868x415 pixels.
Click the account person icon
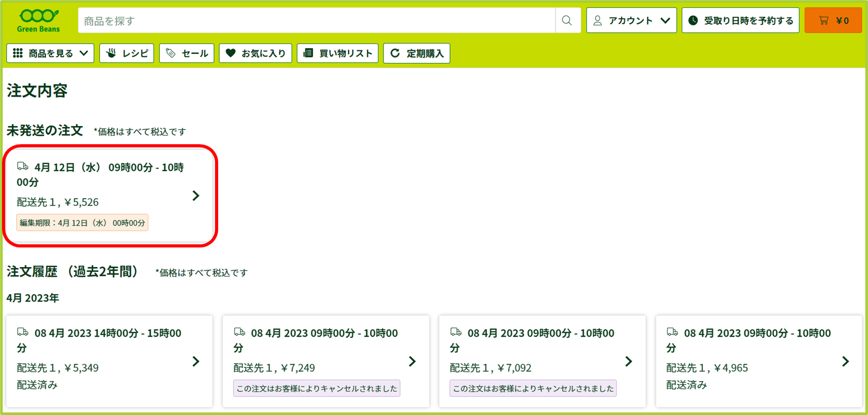tap(597, 21)
